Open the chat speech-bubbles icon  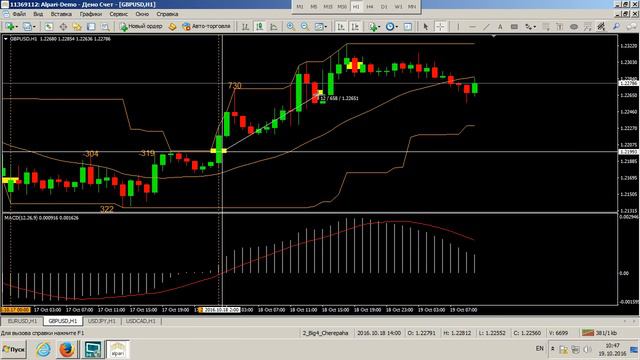click(x=631, y=27)
